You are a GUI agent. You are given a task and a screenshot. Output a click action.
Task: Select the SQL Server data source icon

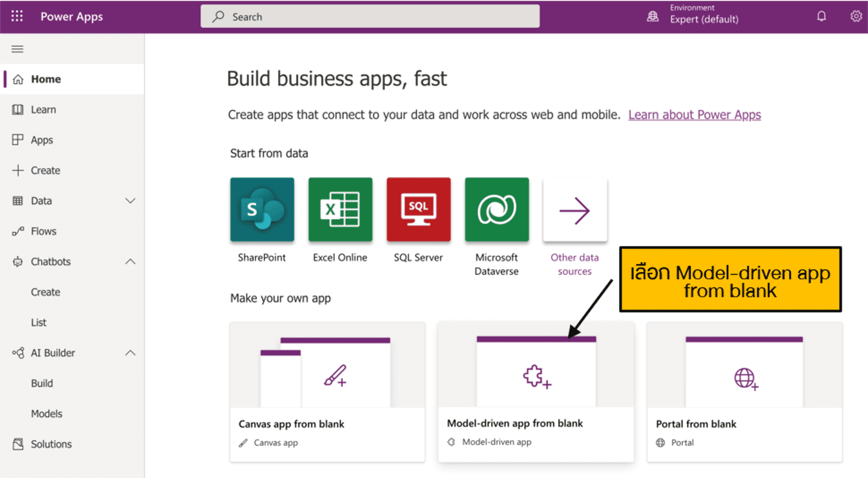pyautogui.click(x=418, y=209)
